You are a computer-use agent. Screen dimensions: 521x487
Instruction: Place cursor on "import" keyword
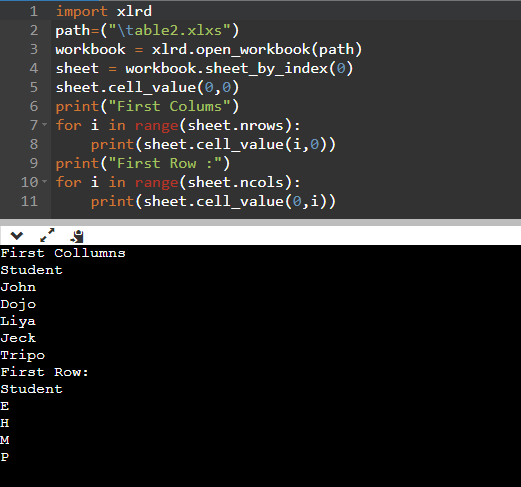click(x=82, y=12)
